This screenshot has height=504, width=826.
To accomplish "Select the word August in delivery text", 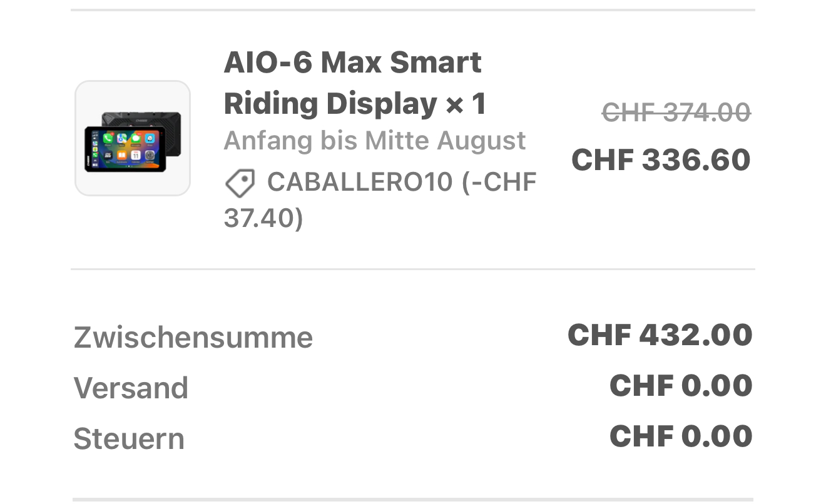I will (x=481, y=140).
